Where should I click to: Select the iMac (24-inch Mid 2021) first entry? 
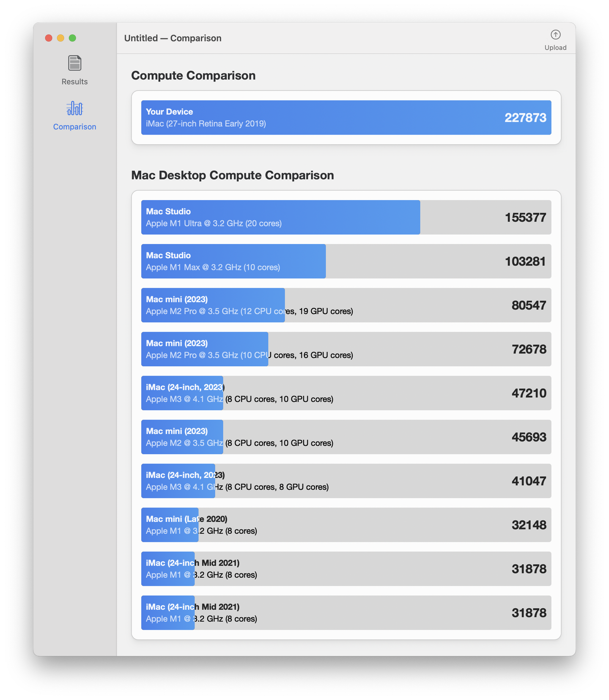pyautogui.click(x=167, y=568)
